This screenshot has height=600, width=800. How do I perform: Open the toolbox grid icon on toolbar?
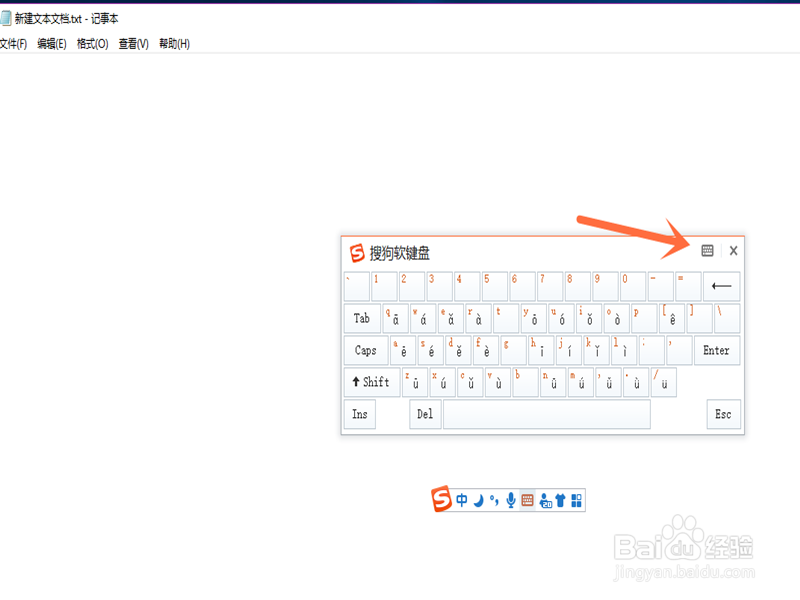[577, 501]
